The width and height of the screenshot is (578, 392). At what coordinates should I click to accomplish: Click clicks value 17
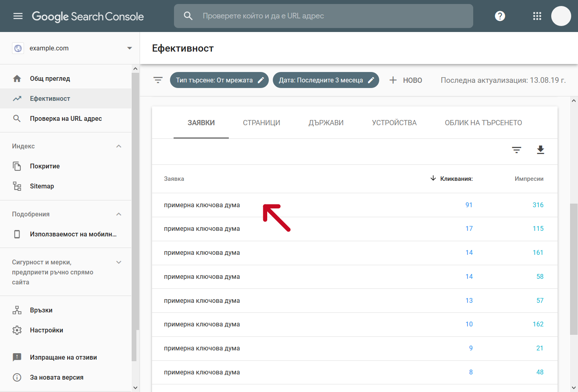pos(469,229)
